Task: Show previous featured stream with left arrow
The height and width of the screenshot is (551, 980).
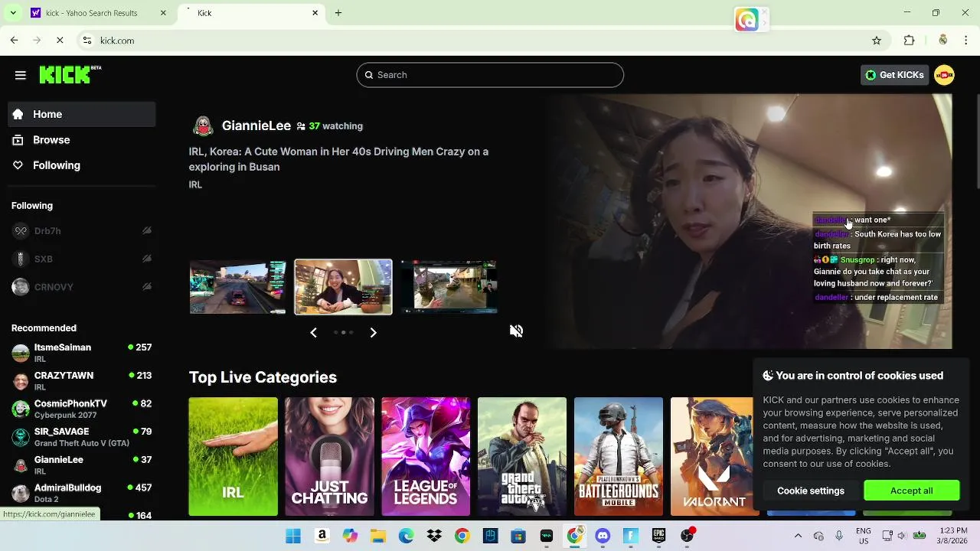Action: point(313,332)
